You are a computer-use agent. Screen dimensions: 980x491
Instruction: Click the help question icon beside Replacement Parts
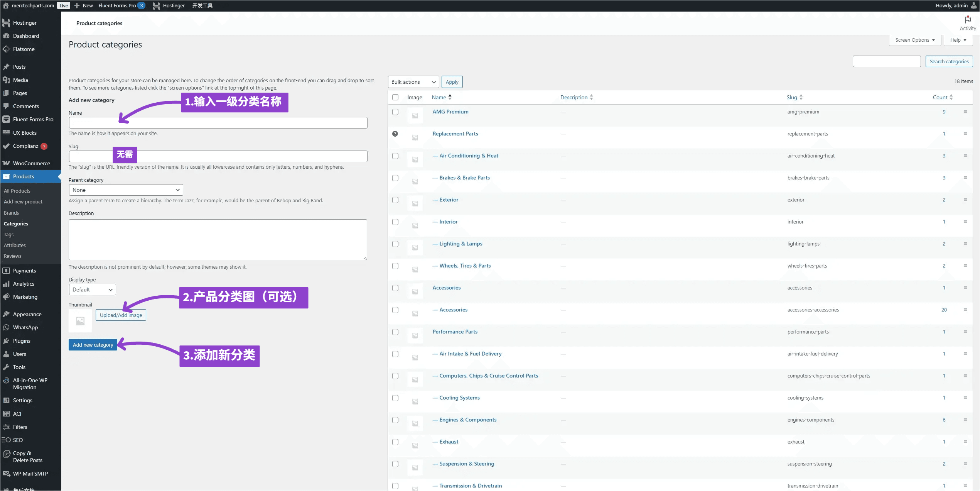tap(395, 134)
